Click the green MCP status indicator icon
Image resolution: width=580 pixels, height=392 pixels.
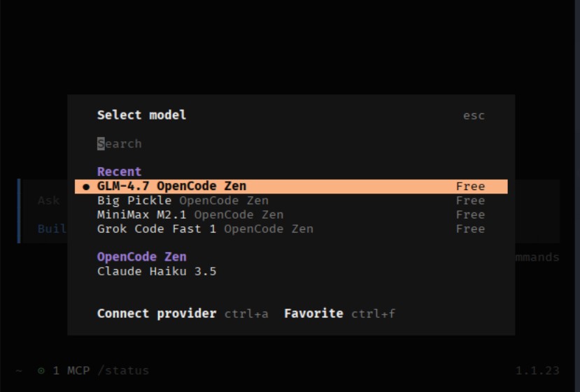(41, 370)
